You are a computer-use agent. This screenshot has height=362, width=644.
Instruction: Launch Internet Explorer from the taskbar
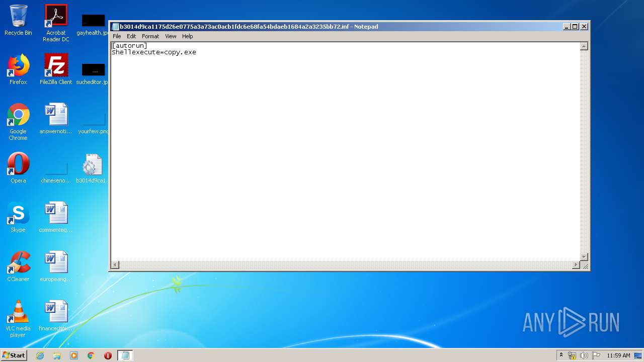click(40, 355)
